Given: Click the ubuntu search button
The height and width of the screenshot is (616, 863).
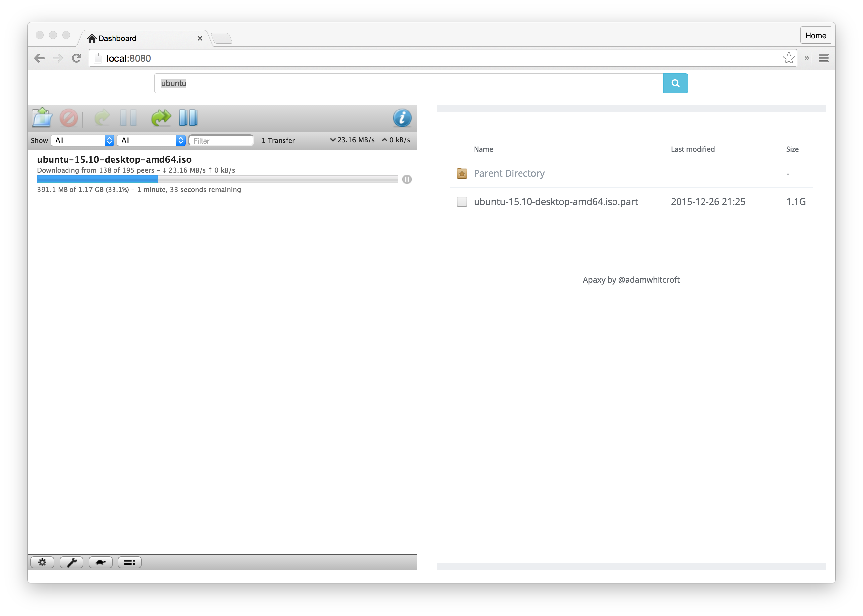Looking at the screenshot, I should point(676,83).
